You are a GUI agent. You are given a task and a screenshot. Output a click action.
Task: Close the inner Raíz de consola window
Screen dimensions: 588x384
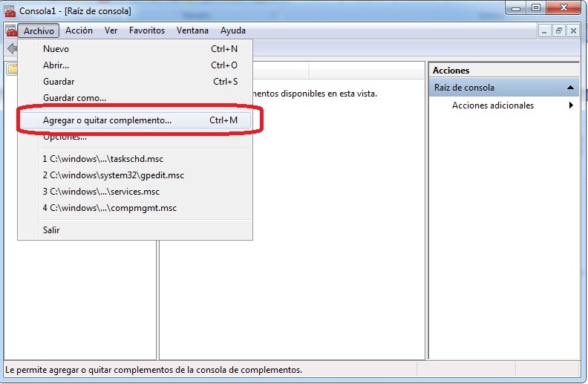pos(573,30)
